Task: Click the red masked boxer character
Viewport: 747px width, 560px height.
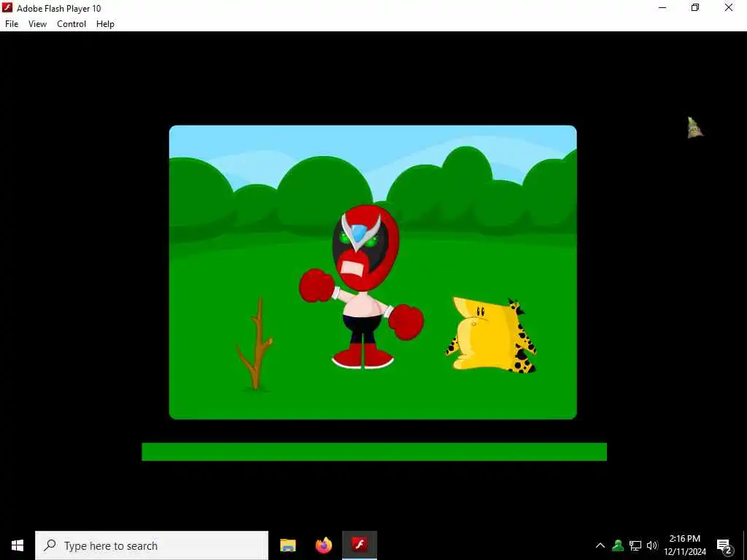Action: (362, 287)
